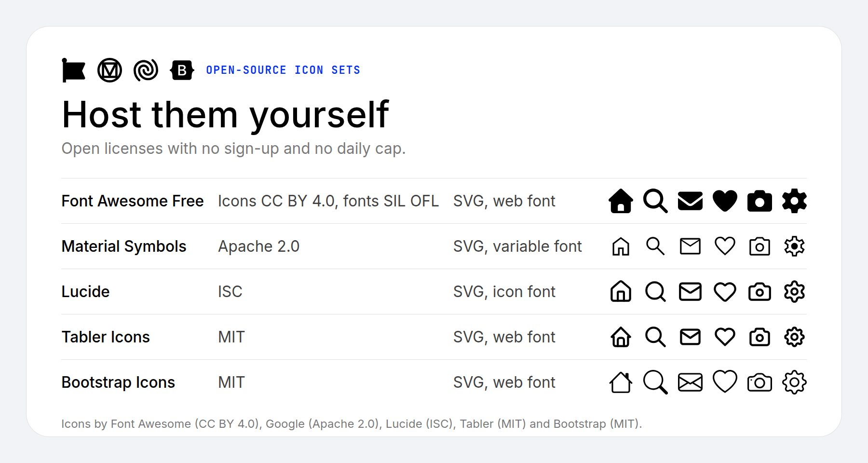The image size is (868, 463).
Task: Choose the heart icon in the Tabler Icons row
Action: coord(725,337)
